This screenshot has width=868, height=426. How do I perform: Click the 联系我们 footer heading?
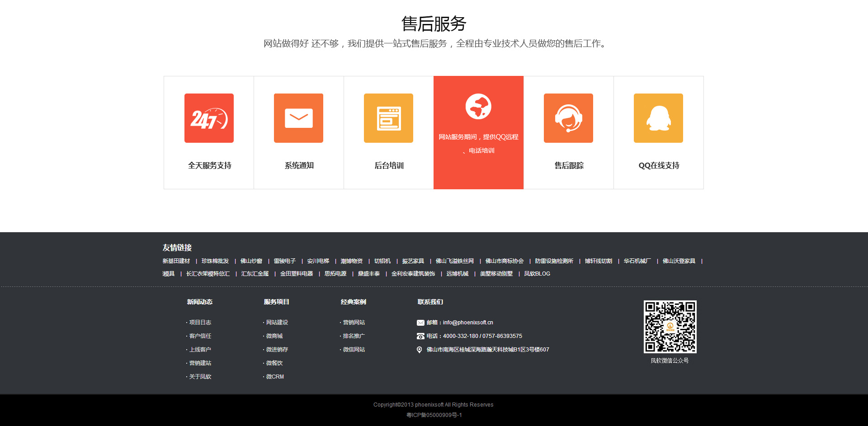[430, 302]
